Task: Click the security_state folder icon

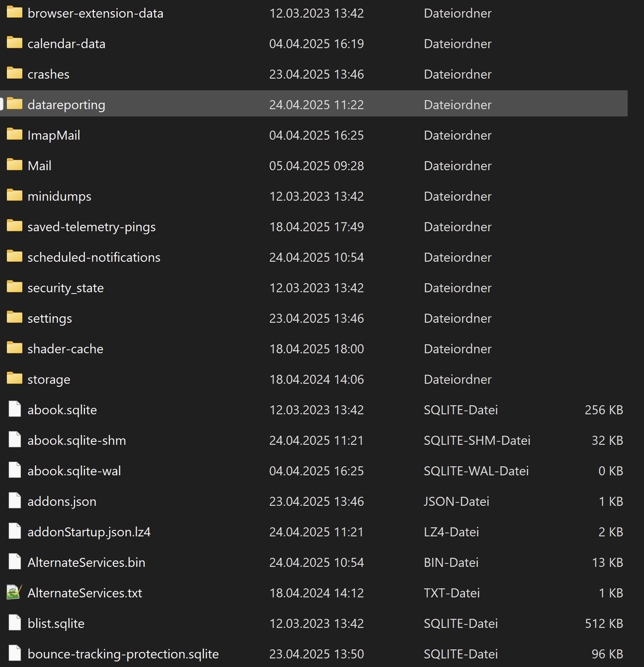Action: 14,287
